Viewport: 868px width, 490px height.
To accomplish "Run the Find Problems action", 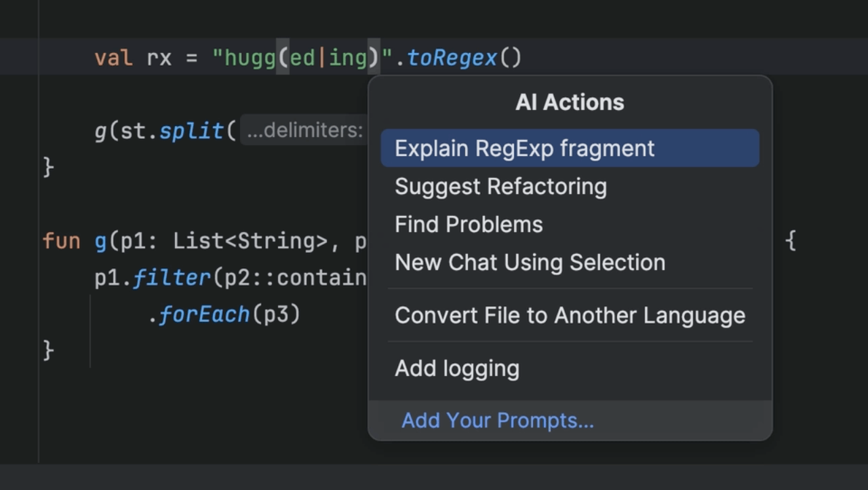I will point(469,225).
